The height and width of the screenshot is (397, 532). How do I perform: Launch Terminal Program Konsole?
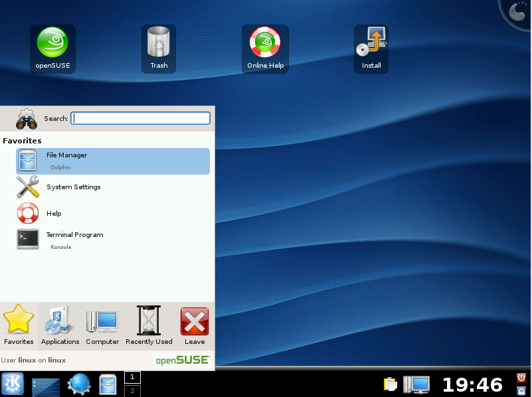click(x=113, y=240)
